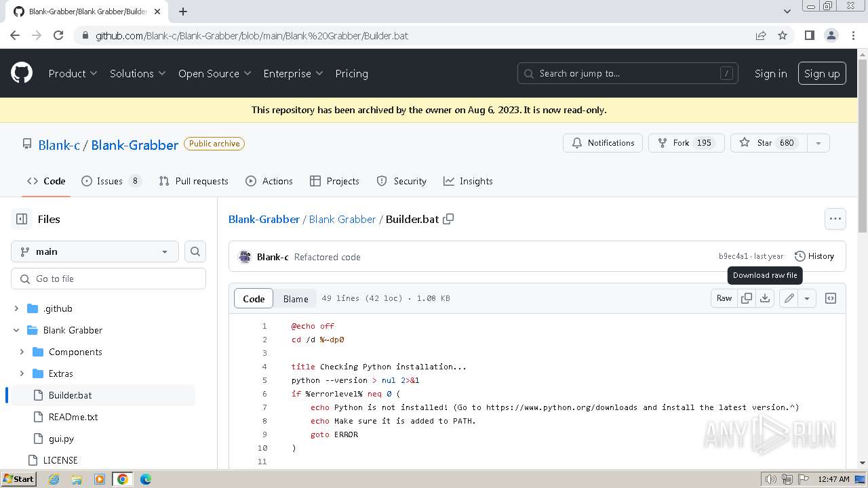
Task: Open the Projects tab
Action: coord(334,181)
